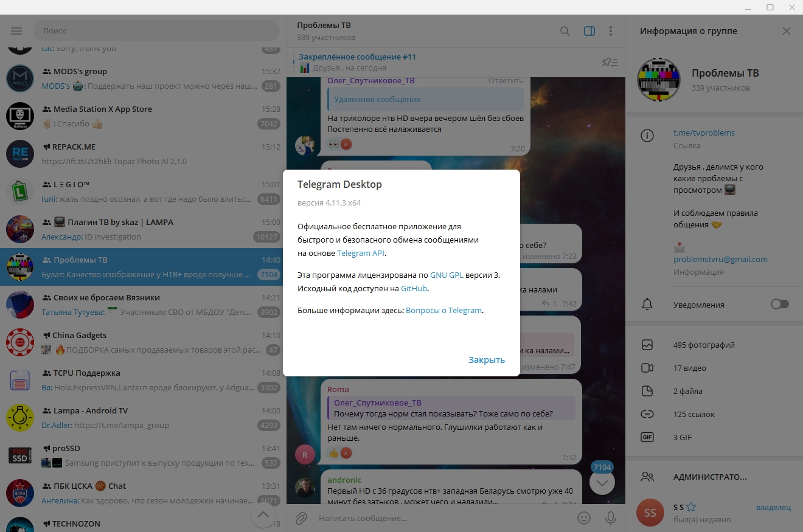Click andronic's profile photo in the chat
This screenshot has width=803, height=532.
[x=305, y=489]
